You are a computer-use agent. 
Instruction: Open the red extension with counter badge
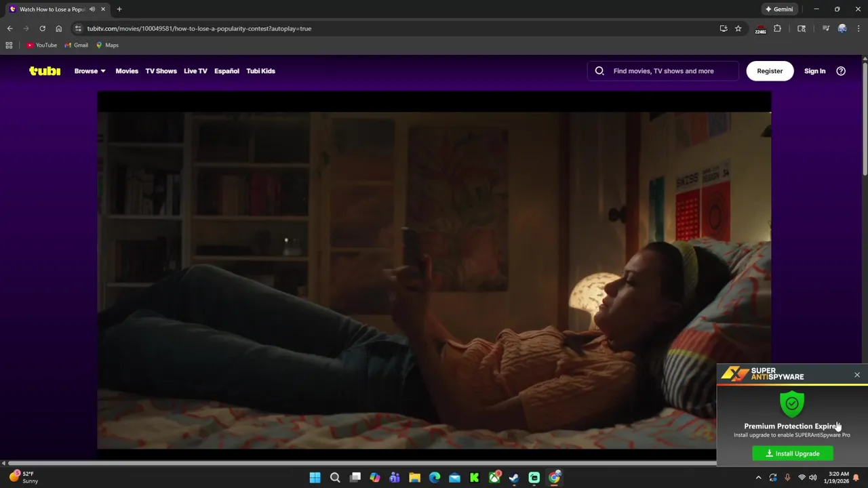[760, 28]
